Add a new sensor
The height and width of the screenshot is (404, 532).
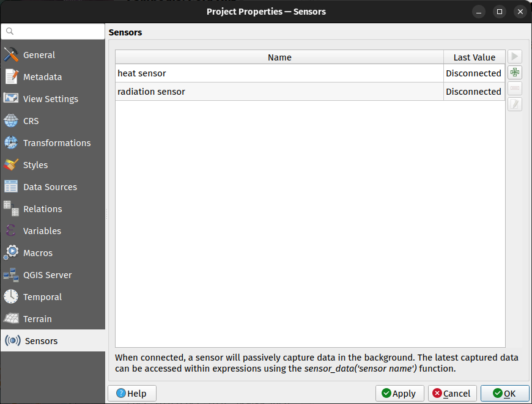[514, 72]
